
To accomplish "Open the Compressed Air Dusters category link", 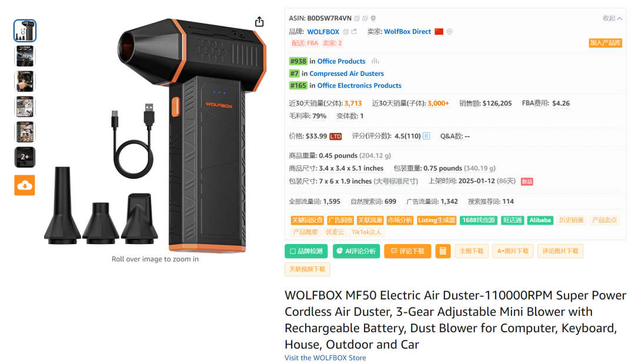I will 347,74.
